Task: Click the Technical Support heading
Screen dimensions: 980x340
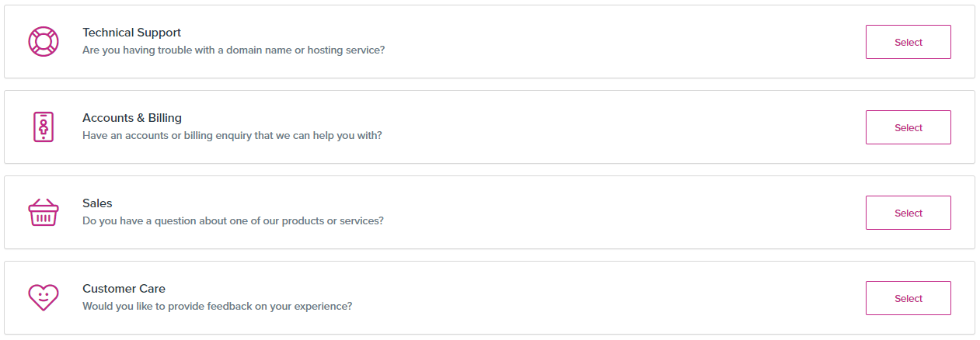Action: coord(131,33)
